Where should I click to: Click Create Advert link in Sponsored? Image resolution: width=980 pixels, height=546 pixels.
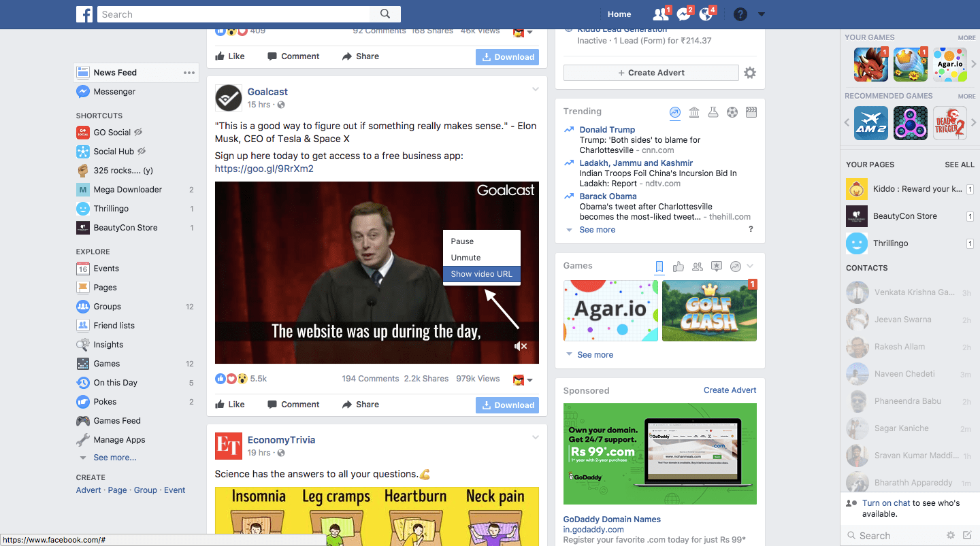point(730,390)
